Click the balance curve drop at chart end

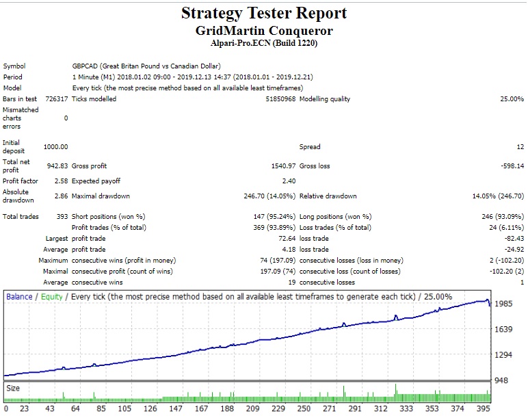click(489, 302)
